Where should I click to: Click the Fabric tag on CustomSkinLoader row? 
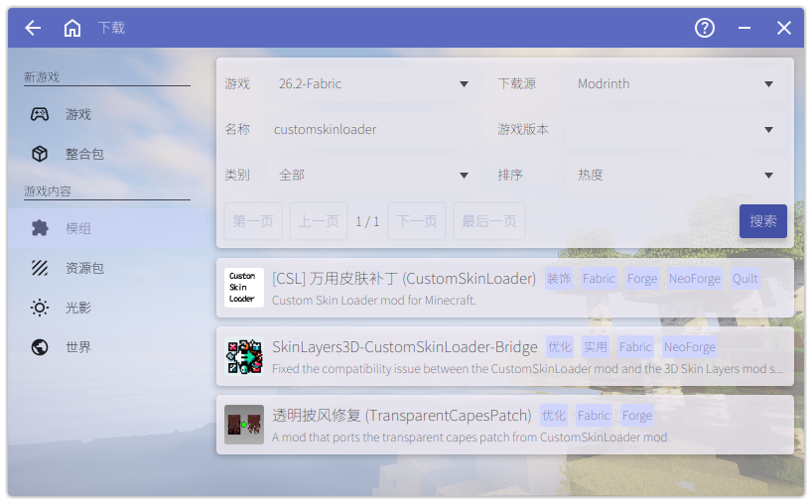coord(599,279)
